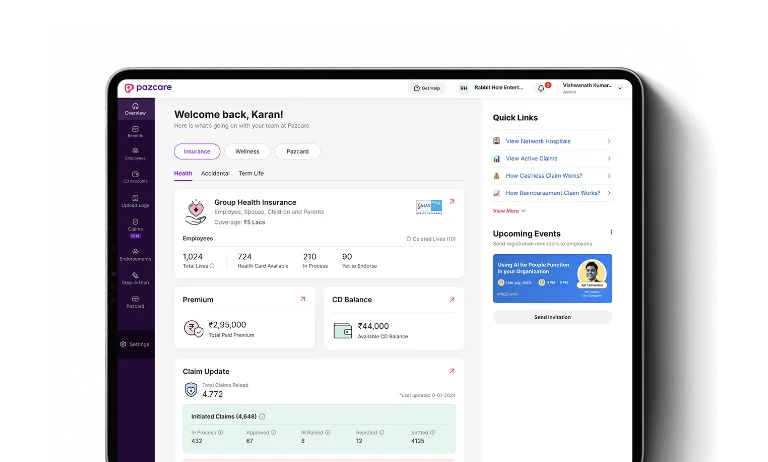Click Rejected claims info icon
Screen dimensions: 768x462
coord(382,433)
